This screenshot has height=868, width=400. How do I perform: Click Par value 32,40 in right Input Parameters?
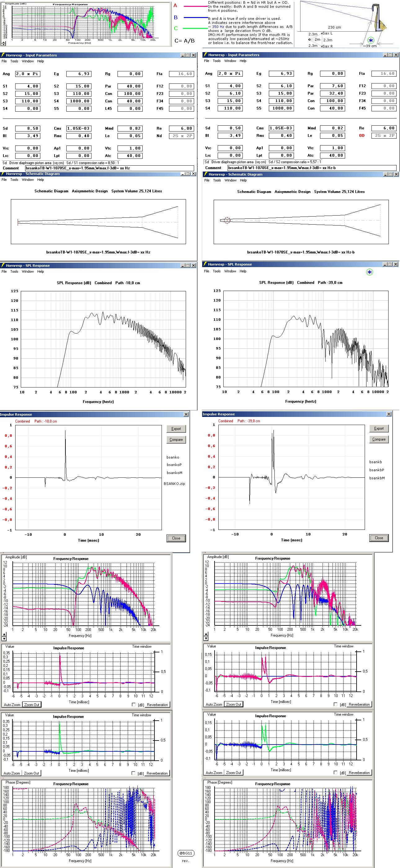click(332, 93)
